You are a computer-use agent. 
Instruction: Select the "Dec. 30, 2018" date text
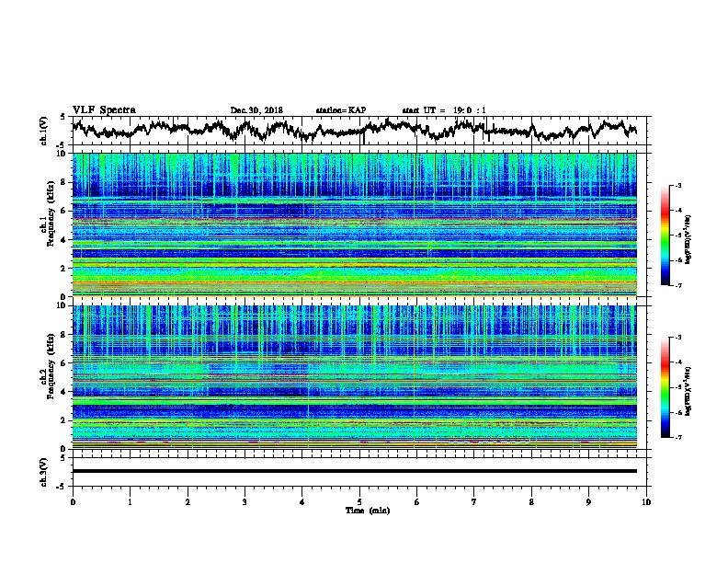[256, 110]
